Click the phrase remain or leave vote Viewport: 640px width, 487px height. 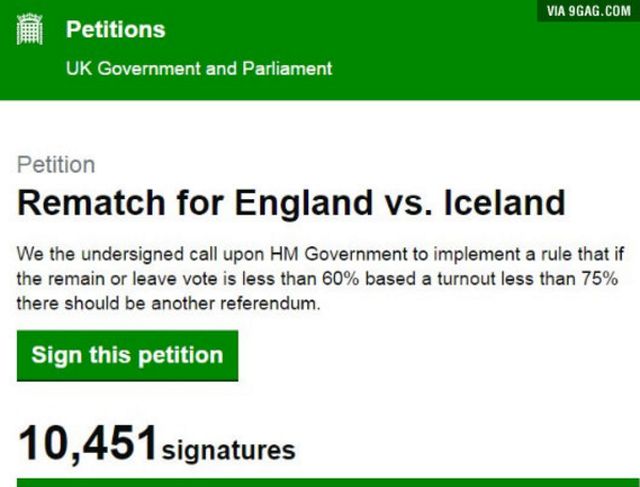133,278
